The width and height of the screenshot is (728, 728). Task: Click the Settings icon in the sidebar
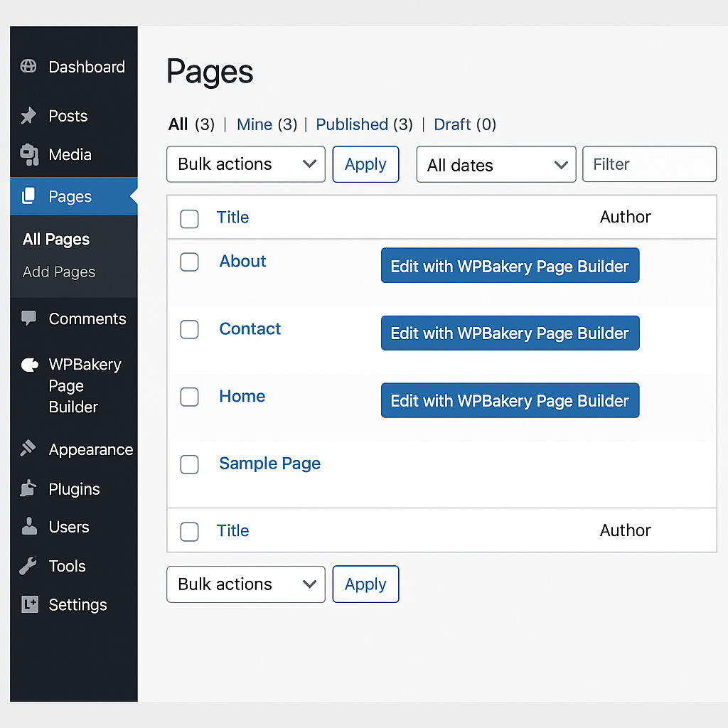30,604
